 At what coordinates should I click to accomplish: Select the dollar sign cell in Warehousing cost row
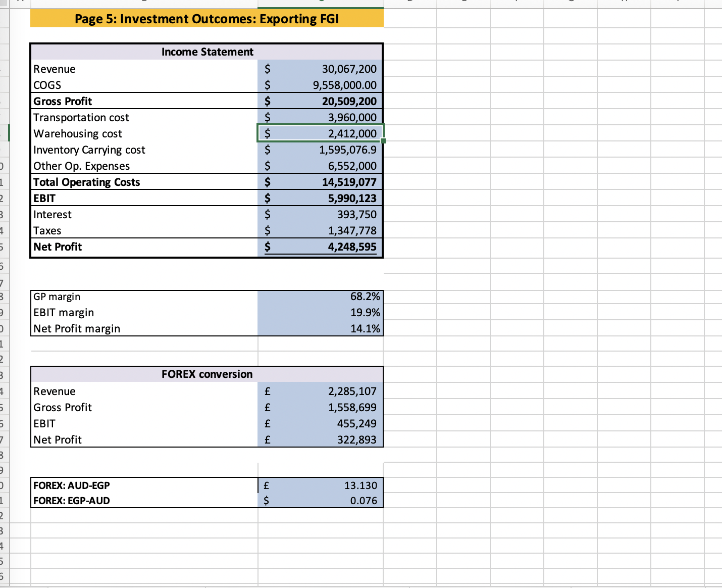268,134
